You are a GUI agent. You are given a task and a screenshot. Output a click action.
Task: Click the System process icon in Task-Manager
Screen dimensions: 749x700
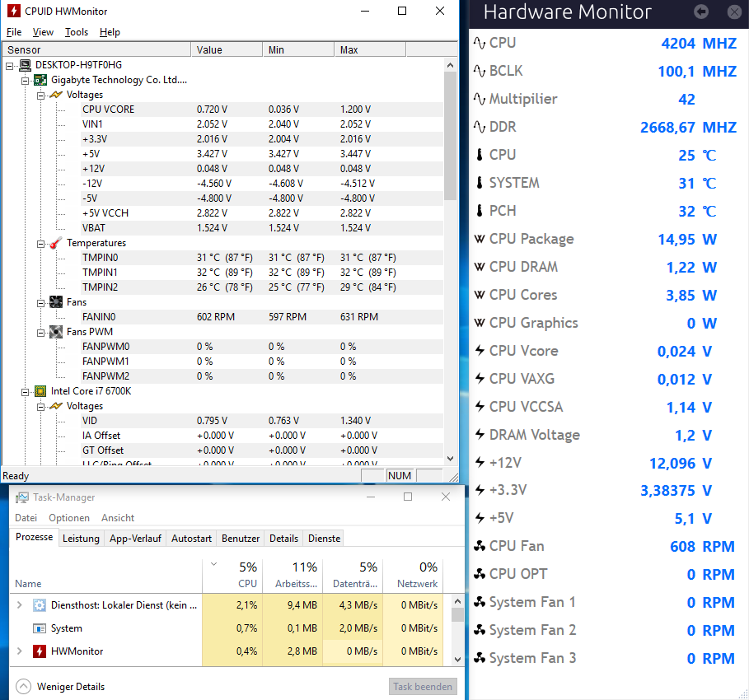(40, 628)
